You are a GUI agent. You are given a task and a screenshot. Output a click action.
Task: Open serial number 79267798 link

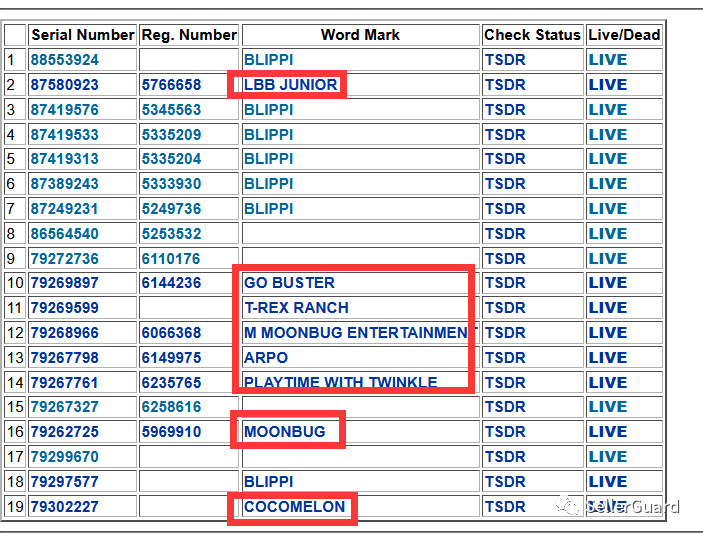tap(65, 358)
